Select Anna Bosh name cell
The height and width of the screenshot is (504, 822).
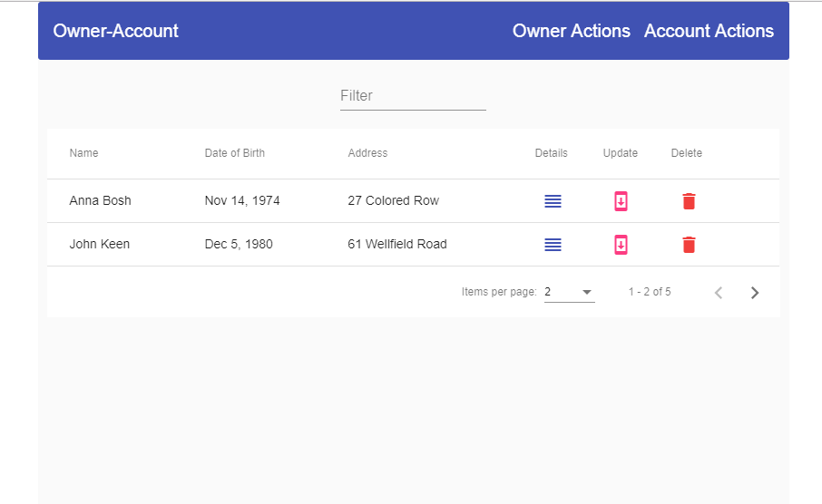pos(101,201)
